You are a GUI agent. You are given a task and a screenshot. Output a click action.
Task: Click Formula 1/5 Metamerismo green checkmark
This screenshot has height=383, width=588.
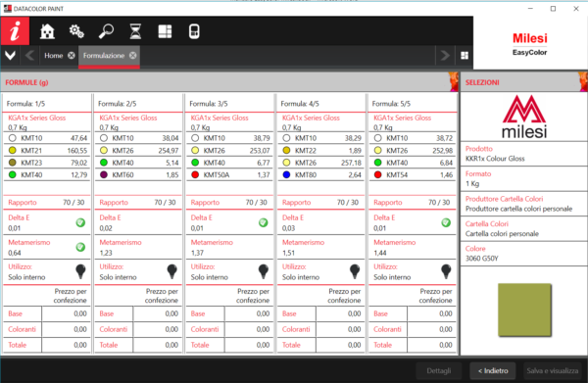click(80, 247)
